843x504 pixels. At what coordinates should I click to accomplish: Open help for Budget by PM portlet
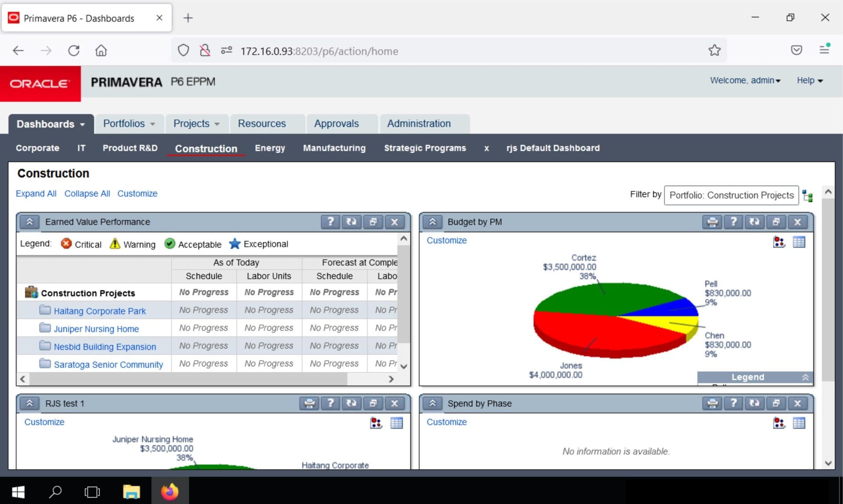click(733, 222)
